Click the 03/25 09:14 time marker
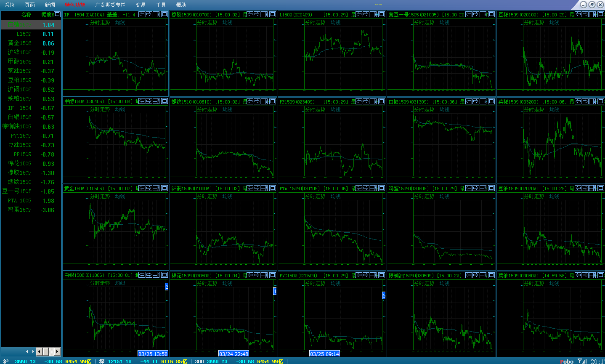The image size is (605, 364). [x=324, y=354]
